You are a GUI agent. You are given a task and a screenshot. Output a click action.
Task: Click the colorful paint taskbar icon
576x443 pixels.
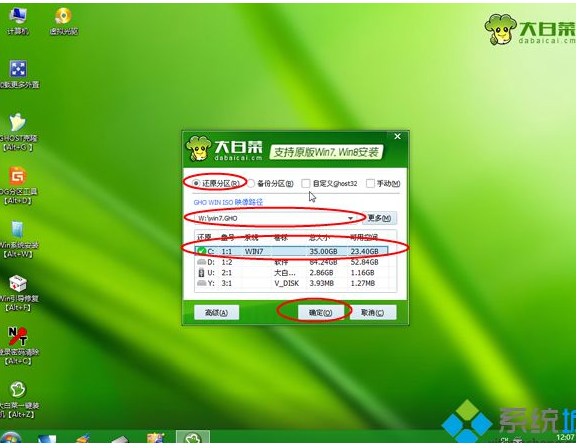pos(156,438)
